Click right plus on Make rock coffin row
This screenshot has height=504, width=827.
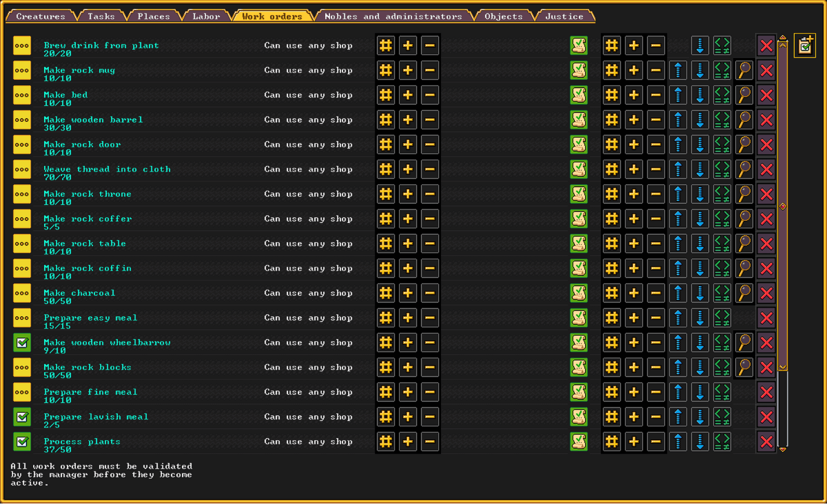634,269
